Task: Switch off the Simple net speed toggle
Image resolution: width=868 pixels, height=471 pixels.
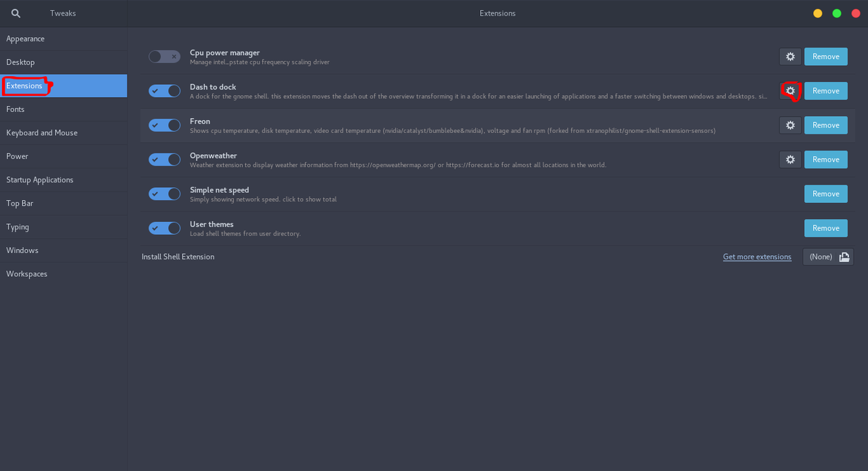Action: tap(164, 194)
